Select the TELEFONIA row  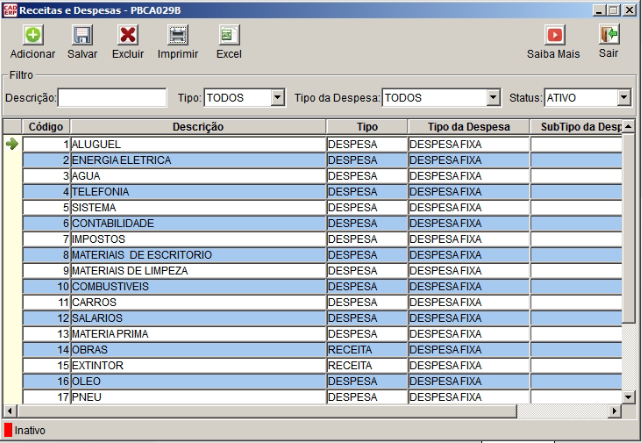click(x=322, y=192)
